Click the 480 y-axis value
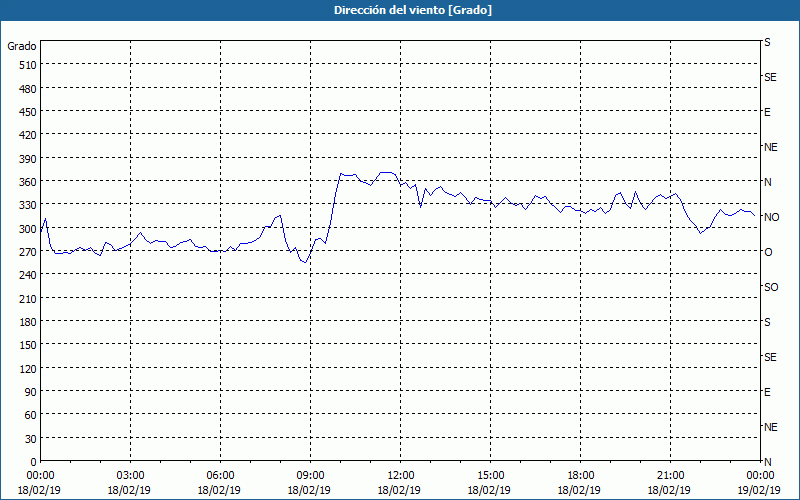The image size is (800, 500). point(28,89)
